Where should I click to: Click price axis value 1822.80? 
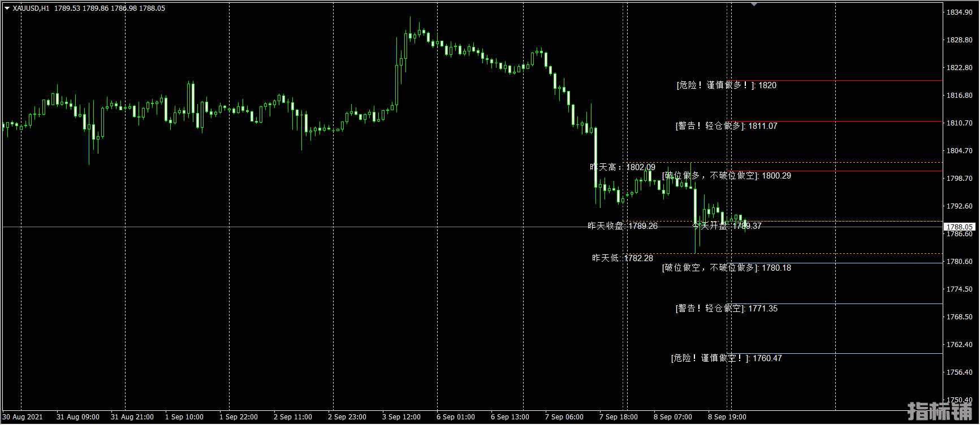pos(960,68)
